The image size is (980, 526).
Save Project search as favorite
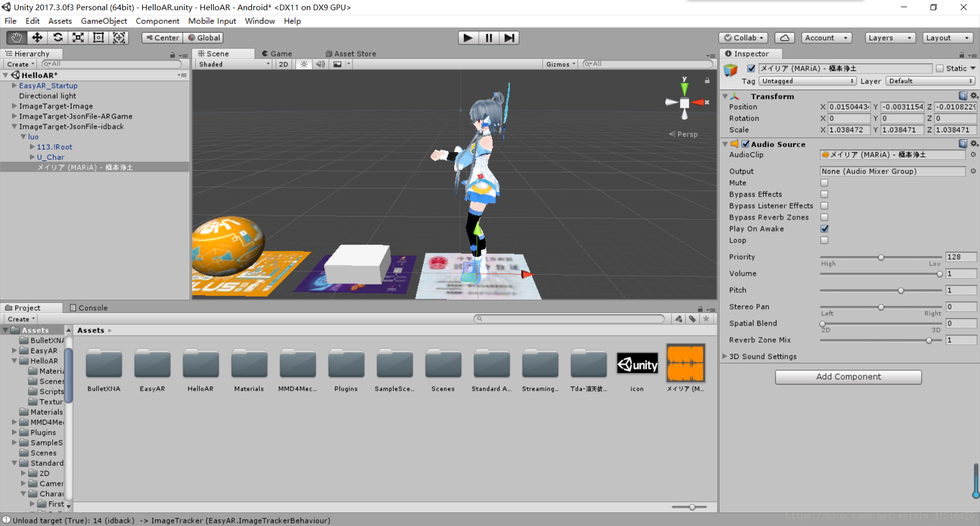pyautogui.click(x=706, y=319)
